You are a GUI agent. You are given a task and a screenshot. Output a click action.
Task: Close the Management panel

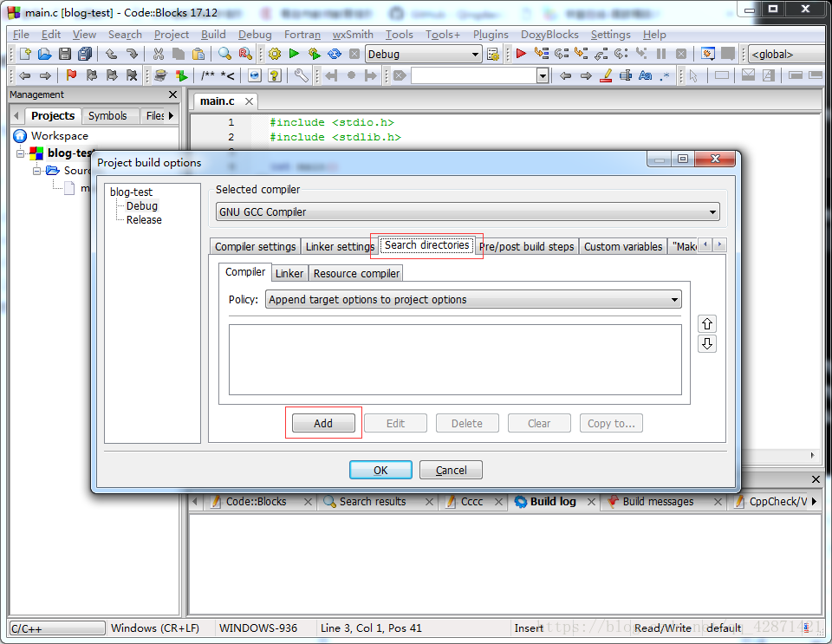click(172, 94)
